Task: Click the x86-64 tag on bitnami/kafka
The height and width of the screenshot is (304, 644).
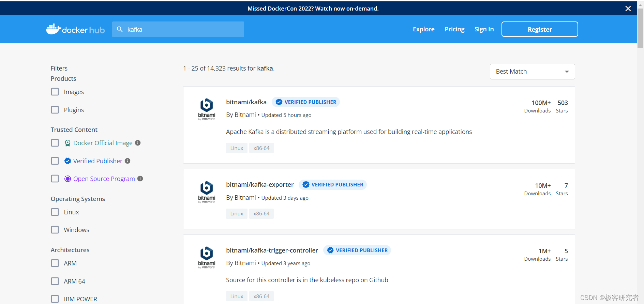Action: [x=261, y=148]
